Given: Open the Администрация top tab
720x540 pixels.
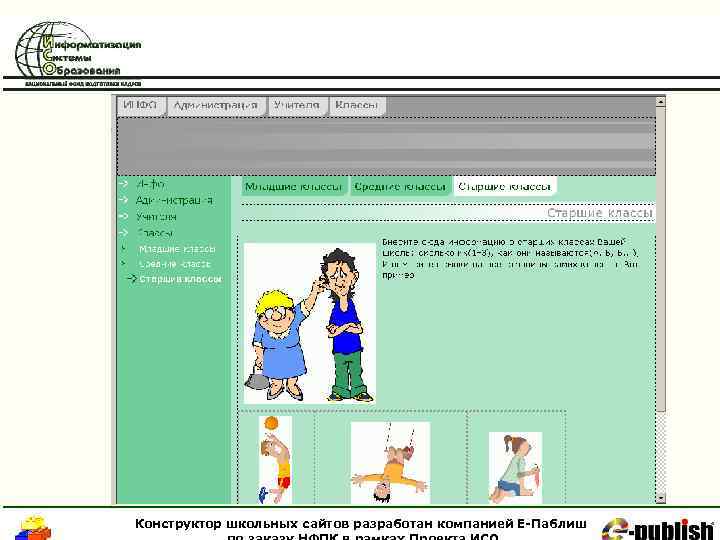Looking at the screenshot, I should tap(216, 106).
